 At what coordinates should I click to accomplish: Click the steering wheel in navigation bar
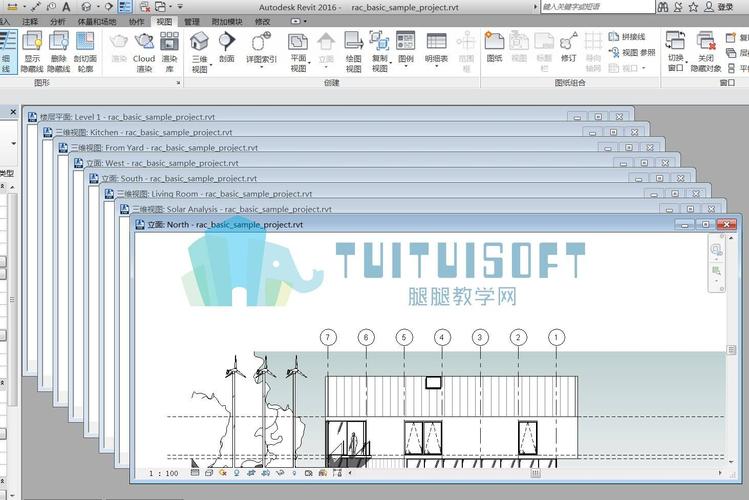click(x=716, y=250)
